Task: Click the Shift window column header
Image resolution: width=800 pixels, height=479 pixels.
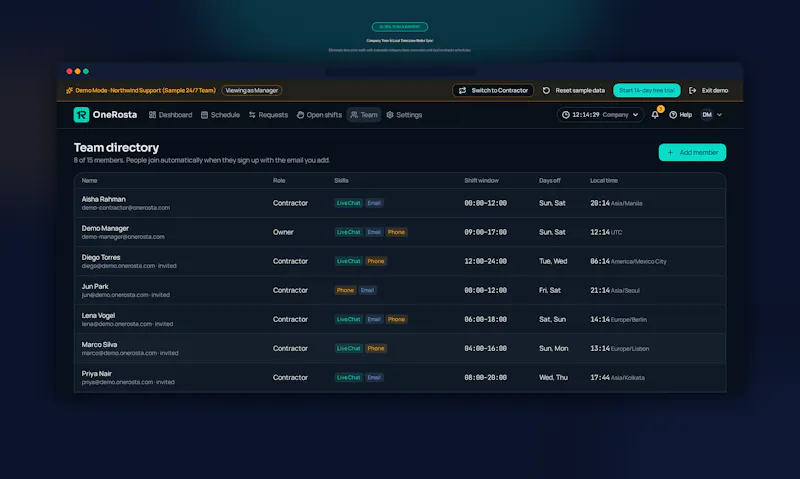Action: [481, 181]
